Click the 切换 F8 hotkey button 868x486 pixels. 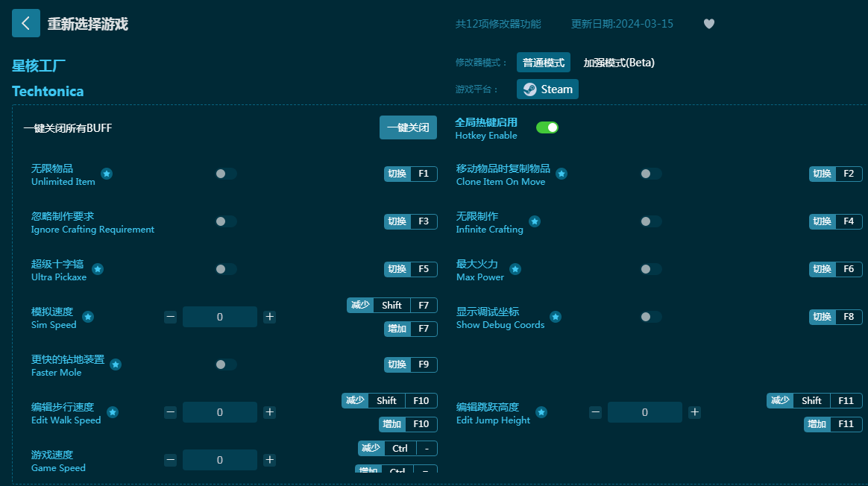[836, 317]
